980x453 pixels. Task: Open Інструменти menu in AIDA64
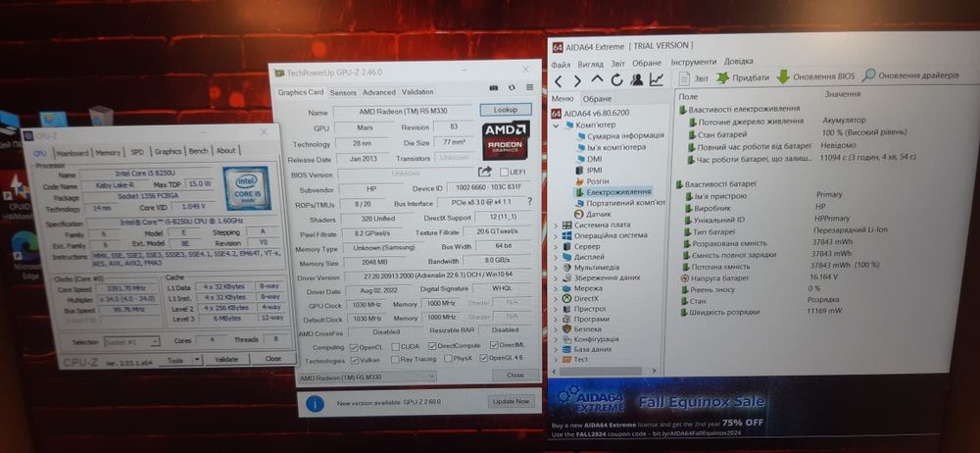(694, 62)
